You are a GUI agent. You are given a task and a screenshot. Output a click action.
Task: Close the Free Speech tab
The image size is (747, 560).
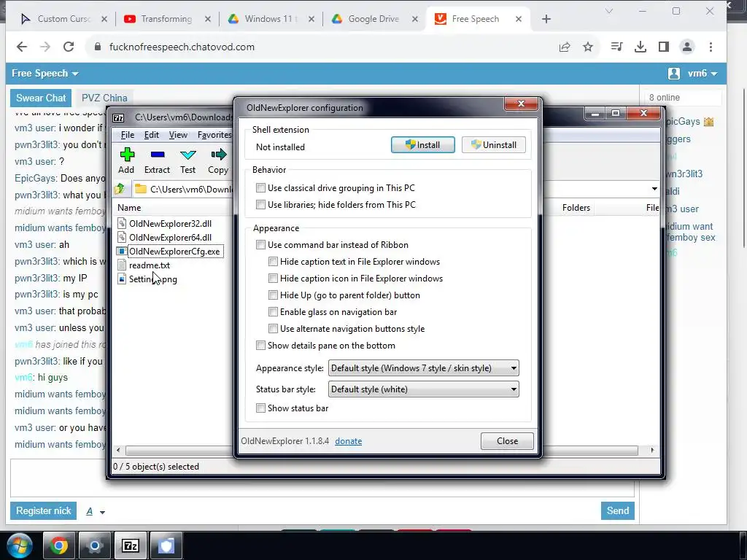tap(519, 19)
